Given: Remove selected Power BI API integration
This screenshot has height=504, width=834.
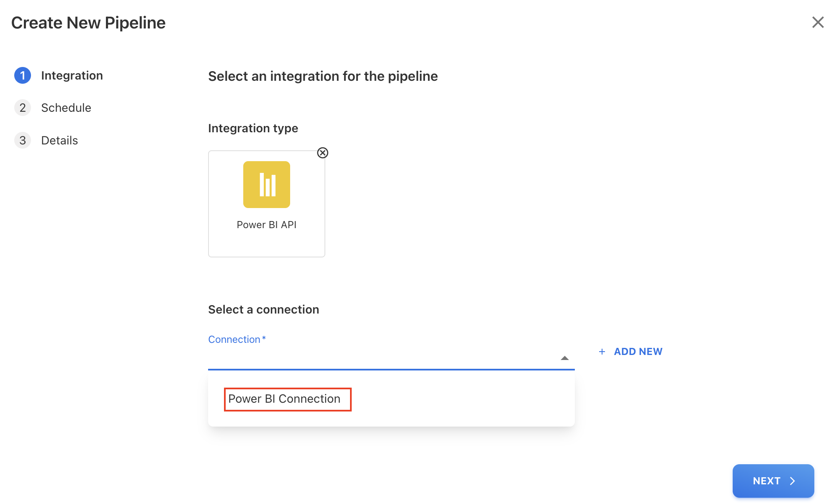Looking at the screenshot, I should coord(322,153).
